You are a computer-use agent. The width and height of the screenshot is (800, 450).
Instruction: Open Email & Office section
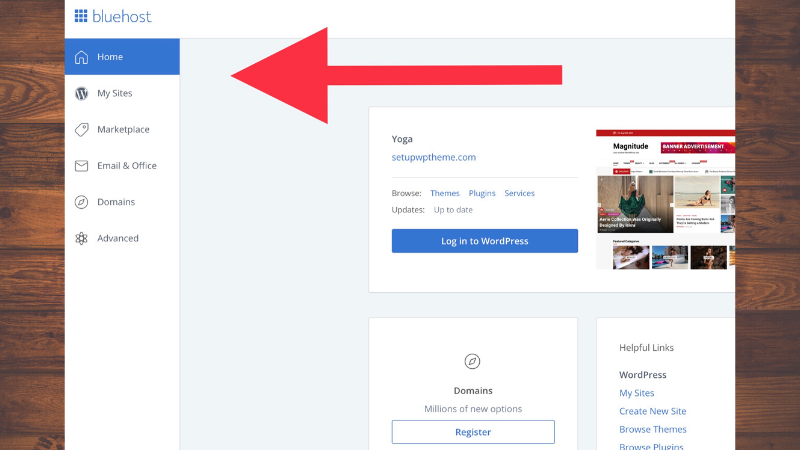pyautogui.click(x=122, y=166)
